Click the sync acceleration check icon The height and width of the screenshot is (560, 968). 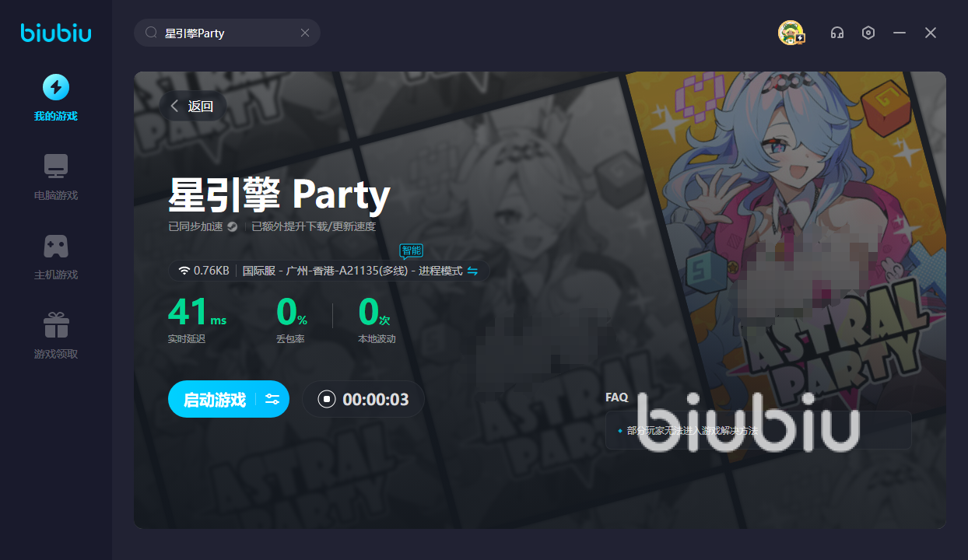(x=232, y=227)
